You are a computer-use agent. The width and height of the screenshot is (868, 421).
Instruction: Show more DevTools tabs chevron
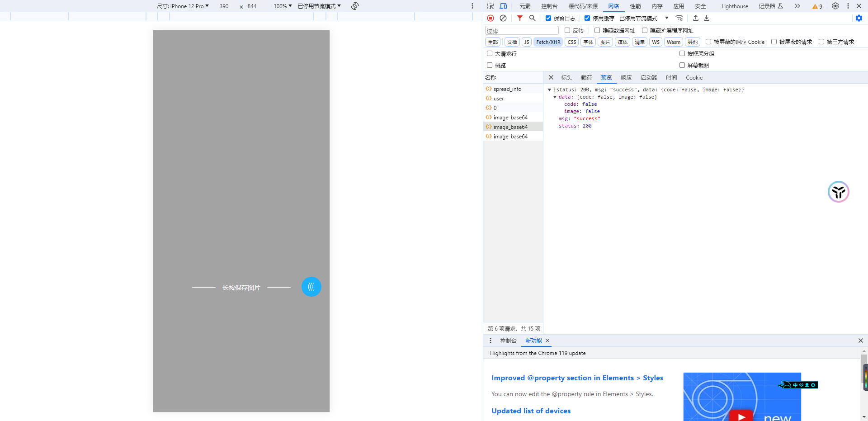click(x=797, y=6)
